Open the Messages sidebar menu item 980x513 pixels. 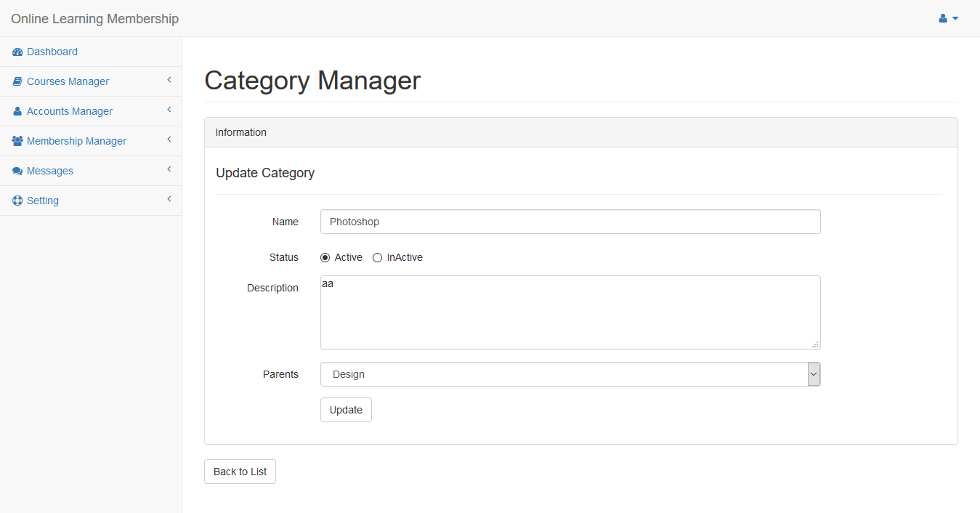coord(50,171)
